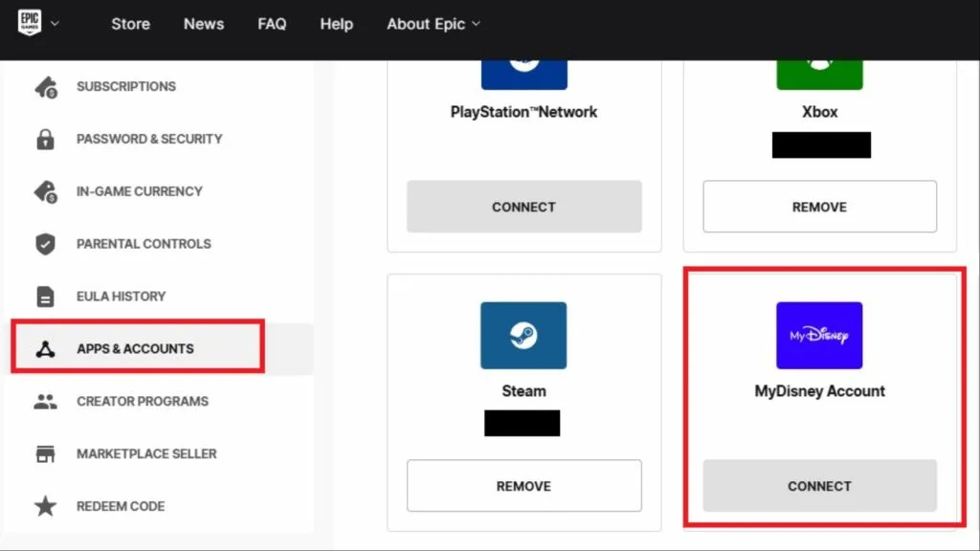The height and width of the screenshot is (551, 980).
Task: Click the PlayStation™Network card title
Action: click(x=523, y=112)
